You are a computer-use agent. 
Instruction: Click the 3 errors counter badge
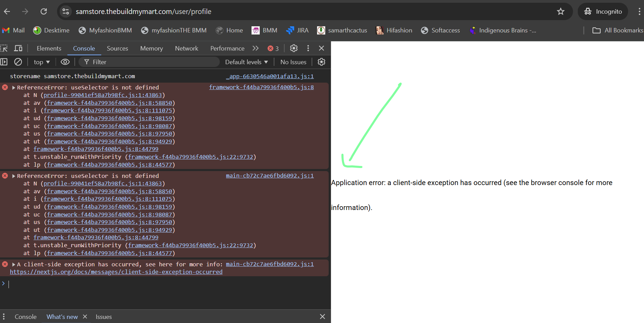[x=273, y=48]
